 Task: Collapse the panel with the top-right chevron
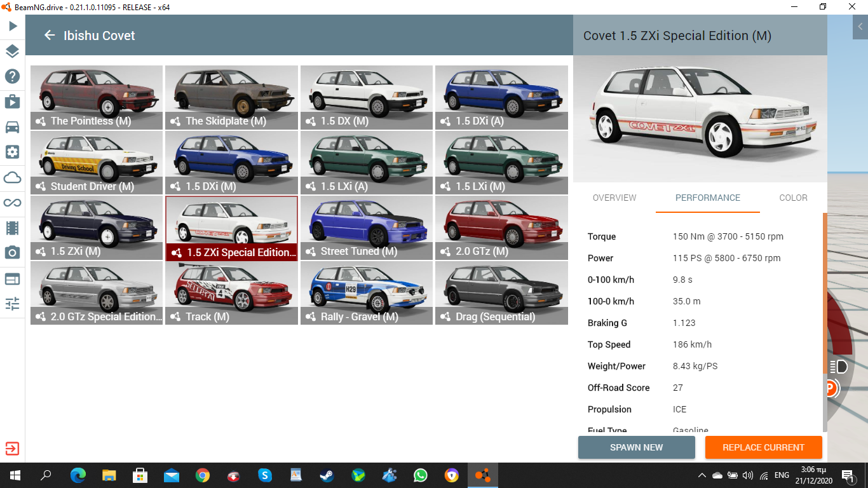coord(860,27)
